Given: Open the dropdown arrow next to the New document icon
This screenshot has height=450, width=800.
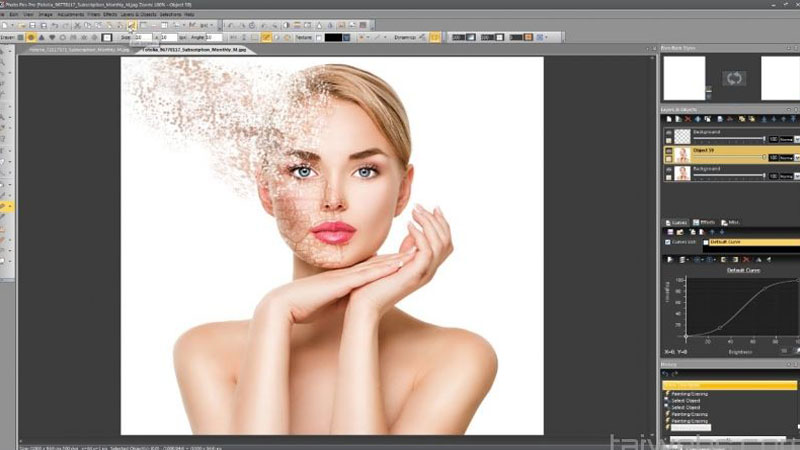Looking at the screenshot, I should [x=12, y=25].
